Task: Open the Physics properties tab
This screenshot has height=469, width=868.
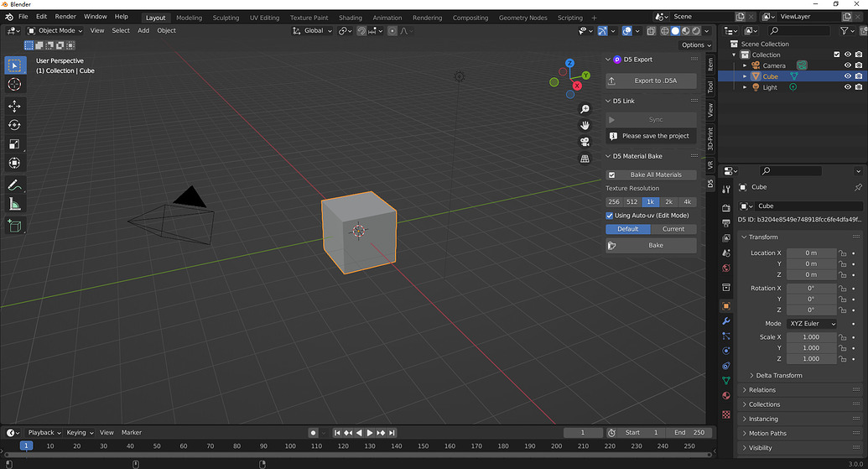Action: coord(725,351)
